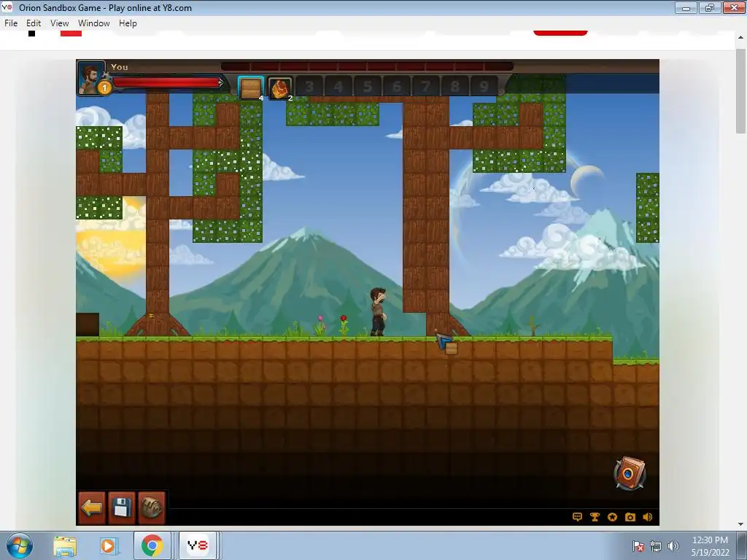This screenshot has width=747, height=560.
Task: Open the trophy achievements icon
Action: coord(595,517)
